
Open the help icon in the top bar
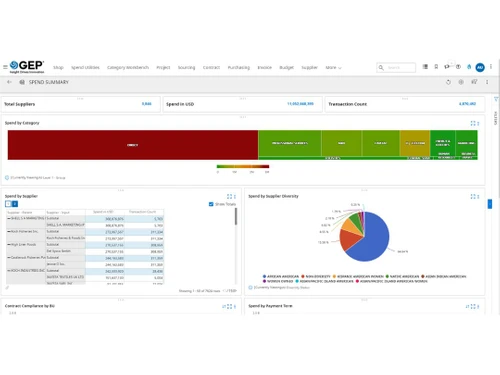click(x=458, y=67)
